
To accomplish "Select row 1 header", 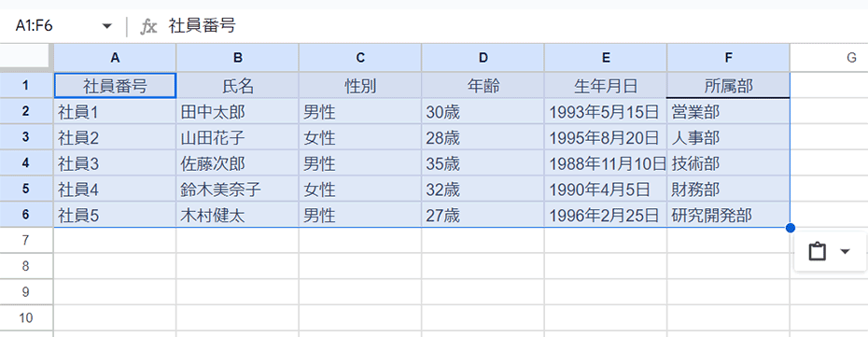I will 26,85.
